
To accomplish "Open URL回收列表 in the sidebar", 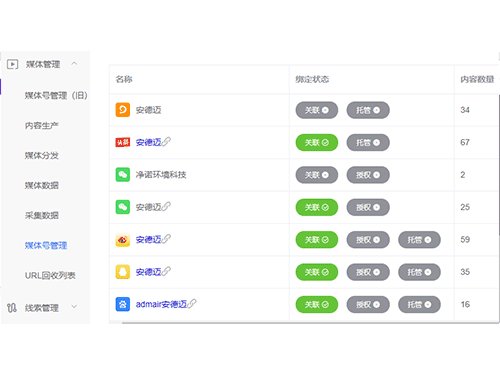I will click(x=50, y=276).
